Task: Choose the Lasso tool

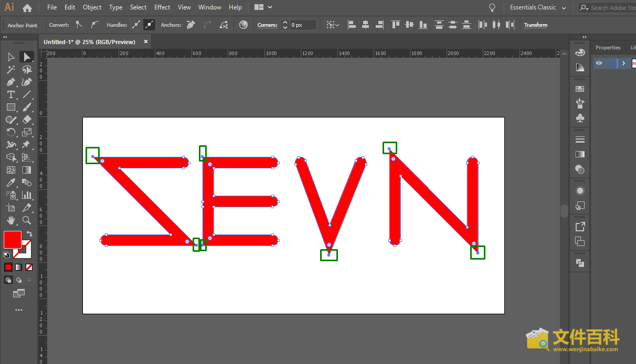Action: click(27, 69)
